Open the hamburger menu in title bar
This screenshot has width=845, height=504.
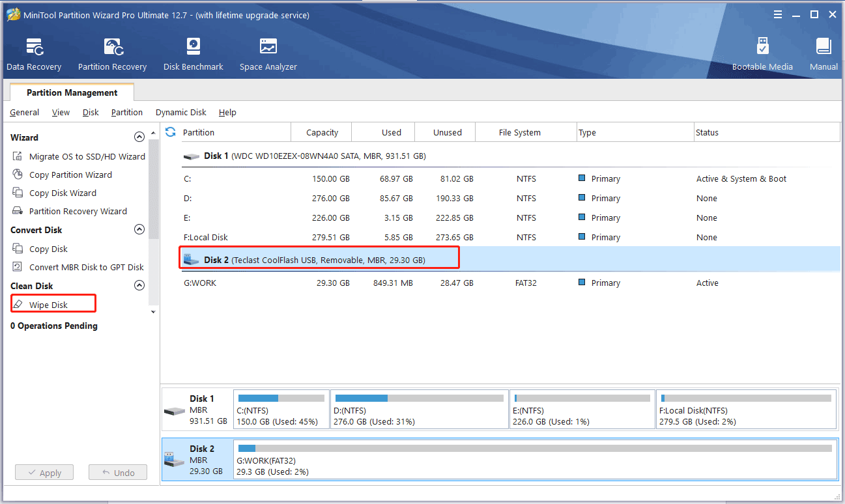click(778, 14)
